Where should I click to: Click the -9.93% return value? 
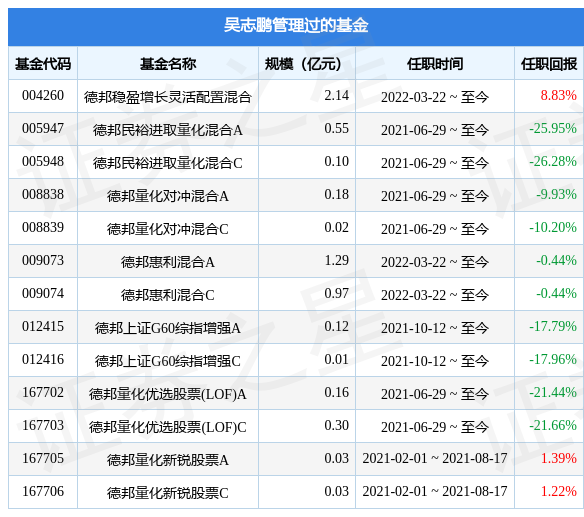click(556, 195)
